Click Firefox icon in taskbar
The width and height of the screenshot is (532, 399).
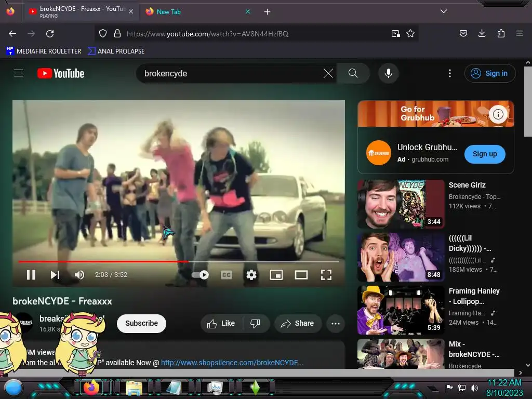pos(91,388)
